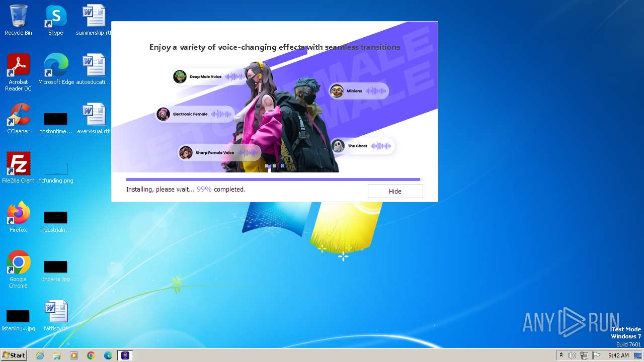Click the Hide button in installer

[x=395, y=191]
